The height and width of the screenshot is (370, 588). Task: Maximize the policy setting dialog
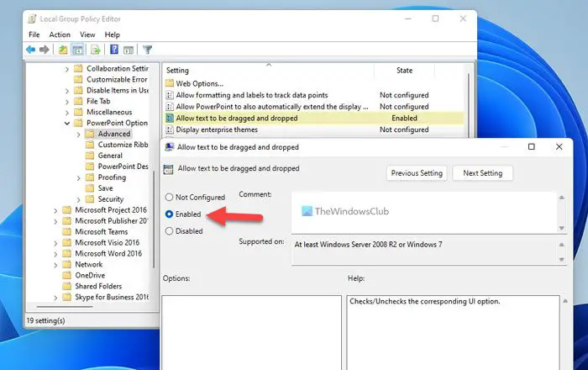coord(532,146)
